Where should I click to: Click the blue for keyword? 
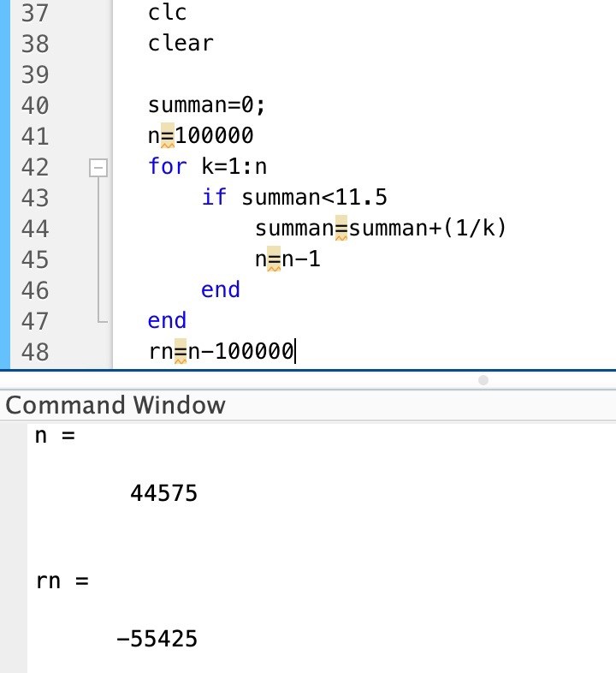tap(167, 167)
